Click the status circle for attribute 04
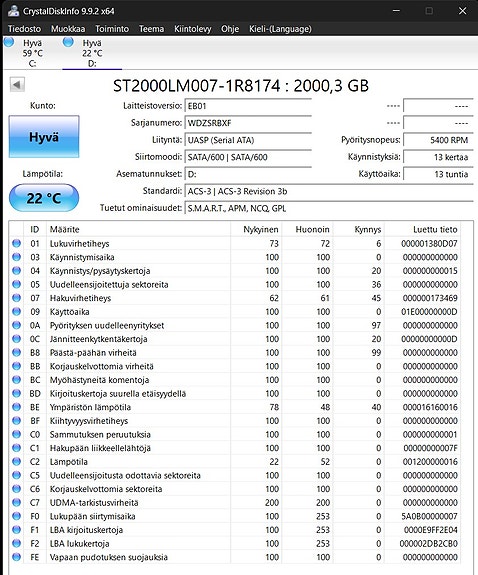The height and width of the screenshot is (575, 478). coord(16,270)
